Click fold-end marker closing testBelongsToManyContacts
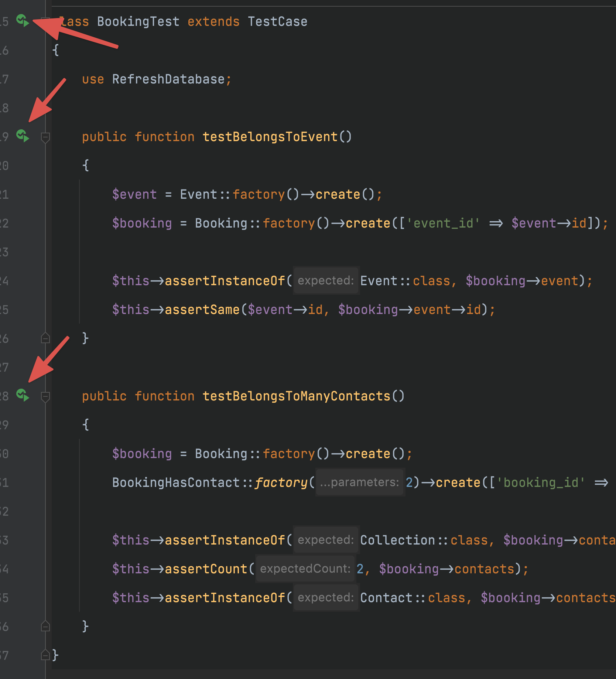616x679 pixels. point(45,626)
